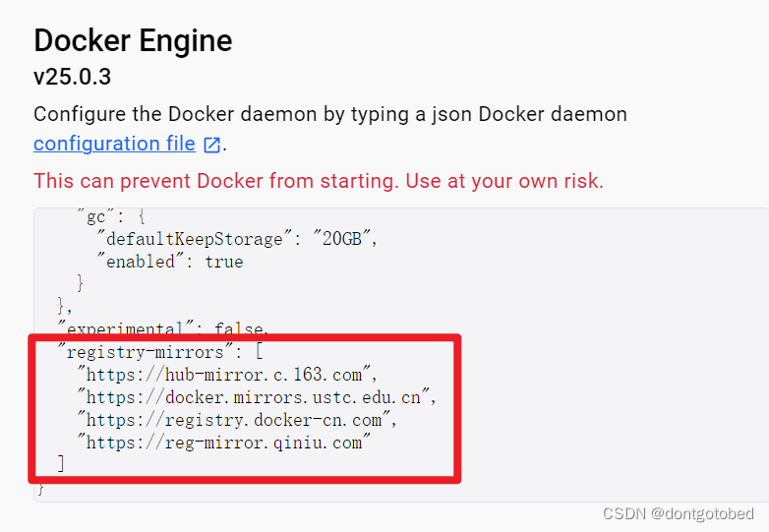Image resolution: width=769 pixels, height=532 pixels.
Task: Click the "gc" key line in editor
Action: [x=96, y=216]
